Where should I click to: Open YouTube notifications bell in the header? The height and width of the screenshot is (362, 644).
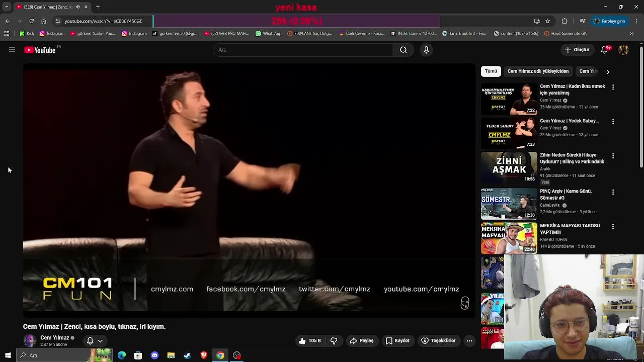click(x=605, y=50)
